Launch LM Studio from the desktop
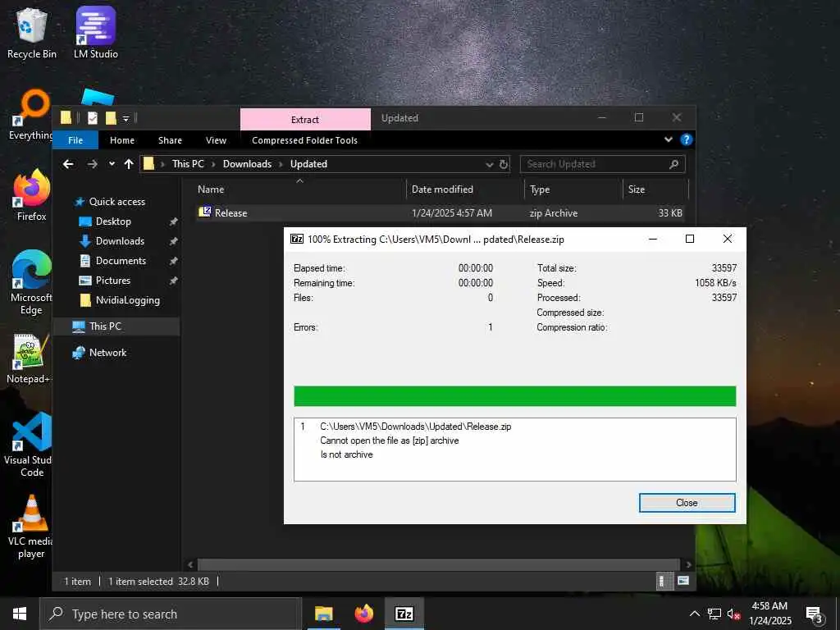 click(95, 33)
